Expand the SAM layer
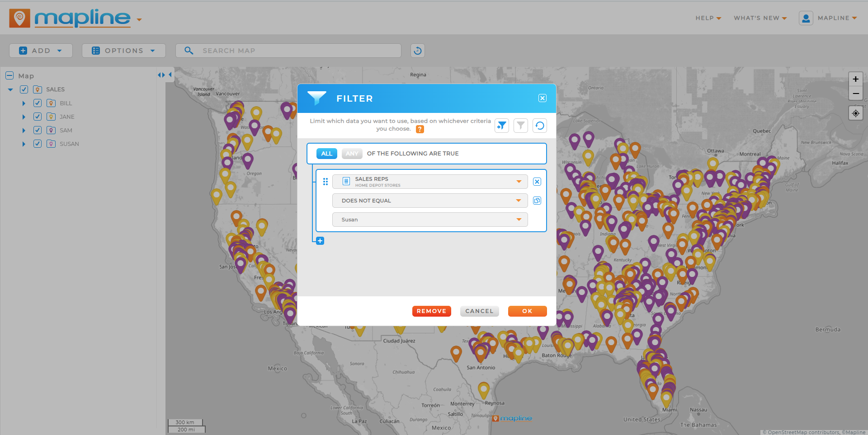 (x=24, y=131)
